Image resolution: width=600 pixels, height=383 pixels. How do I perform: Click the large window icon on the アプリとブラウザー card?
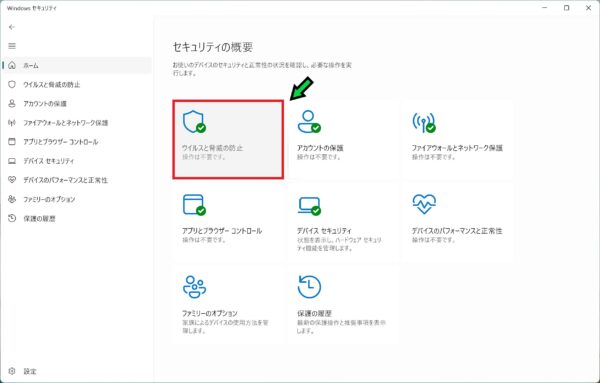coord(194,205)
